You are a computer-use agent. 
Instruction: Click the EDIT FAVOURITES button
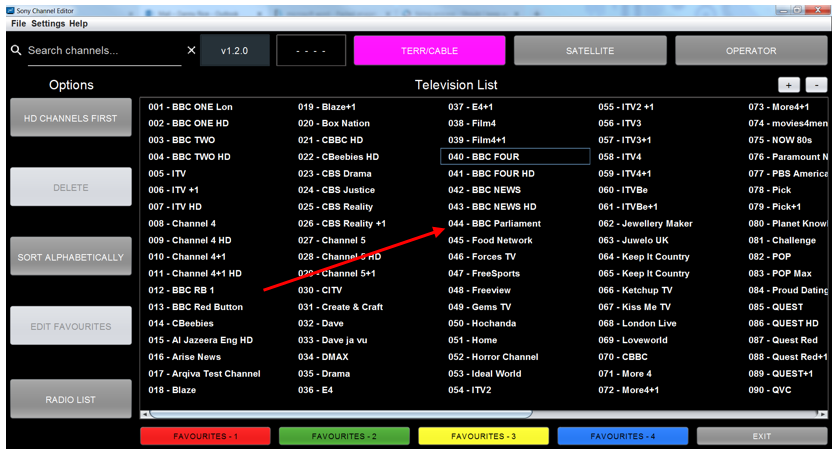(71, 326)
